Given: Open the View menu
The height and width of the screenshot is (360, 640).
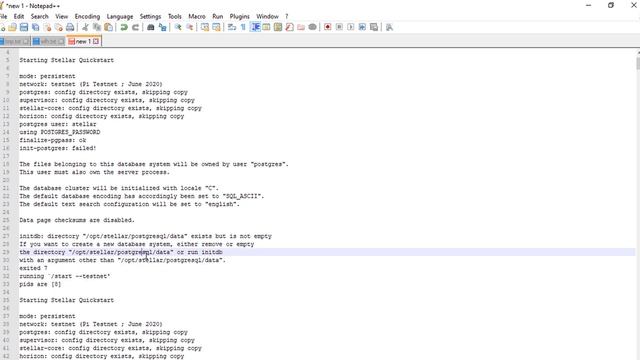Looking at the screenshot, I should click(62, 16).
